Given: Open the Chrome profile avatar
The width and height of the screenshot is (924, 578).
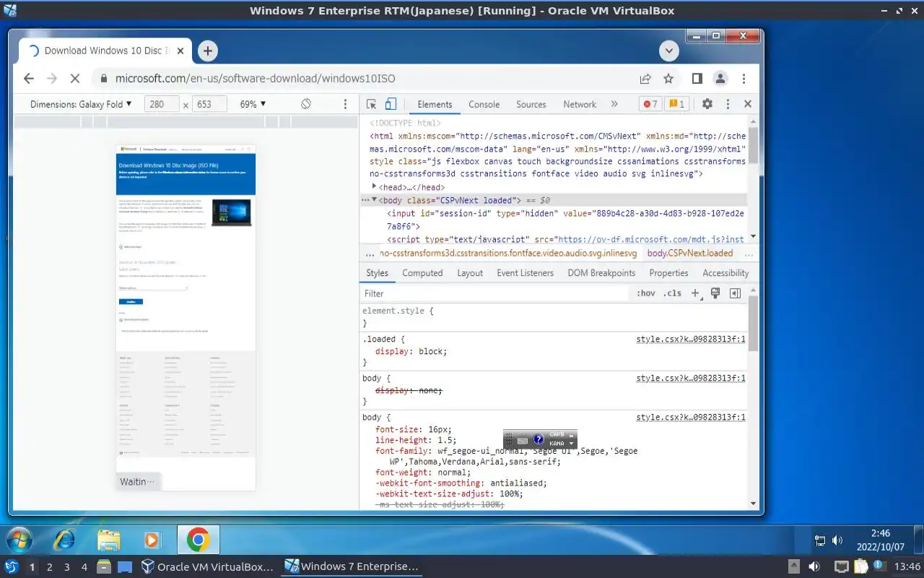Looking at the screenshot, I should coord(720,79).
